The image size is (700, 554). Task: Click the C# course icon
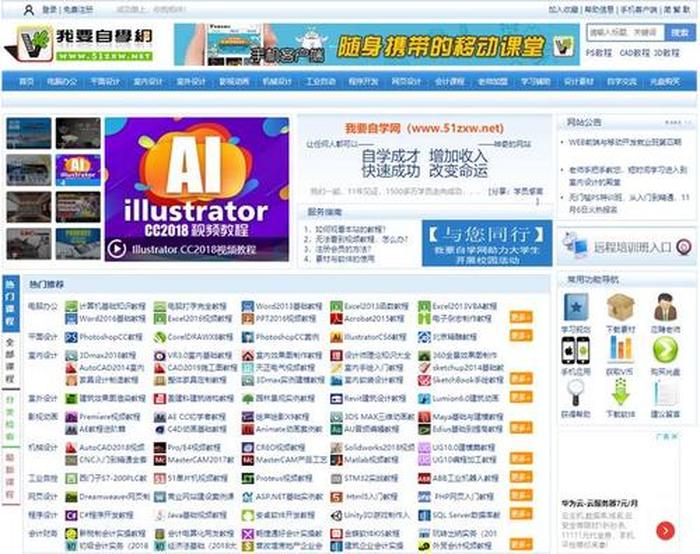[71, 515]
